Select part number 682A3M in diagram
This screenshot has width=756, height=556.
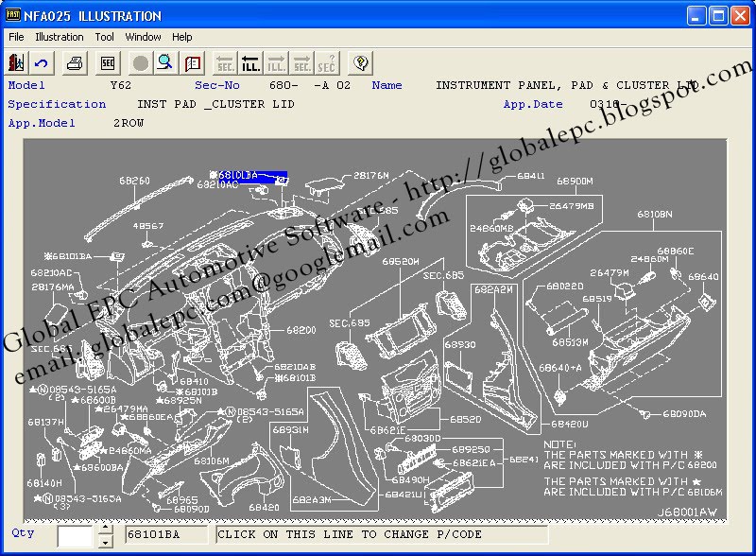click(312, 500)
